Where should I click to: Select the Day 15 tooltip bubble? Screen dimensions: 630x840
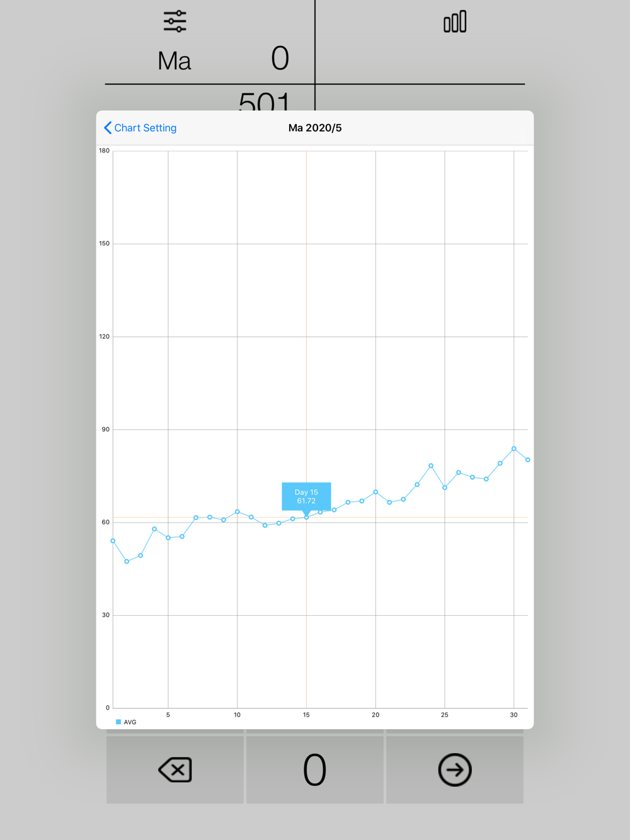tap(306, 496)
